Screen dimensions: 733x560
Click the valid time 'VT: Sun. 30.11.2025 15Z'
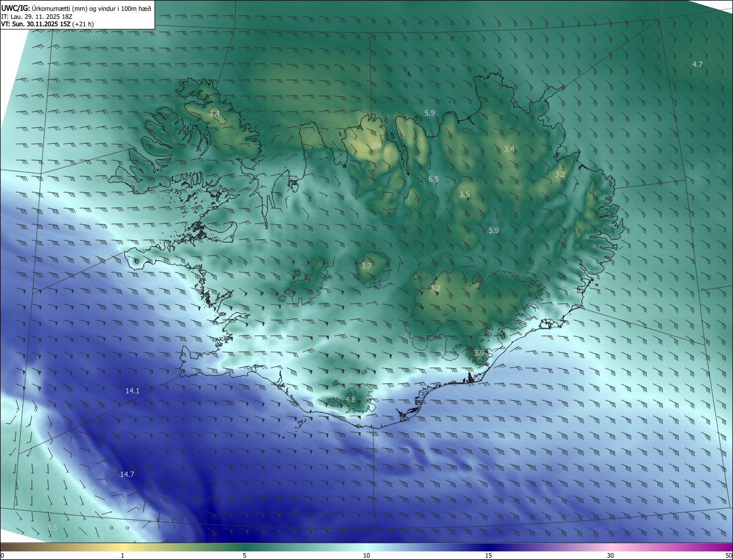coord(36,24)
